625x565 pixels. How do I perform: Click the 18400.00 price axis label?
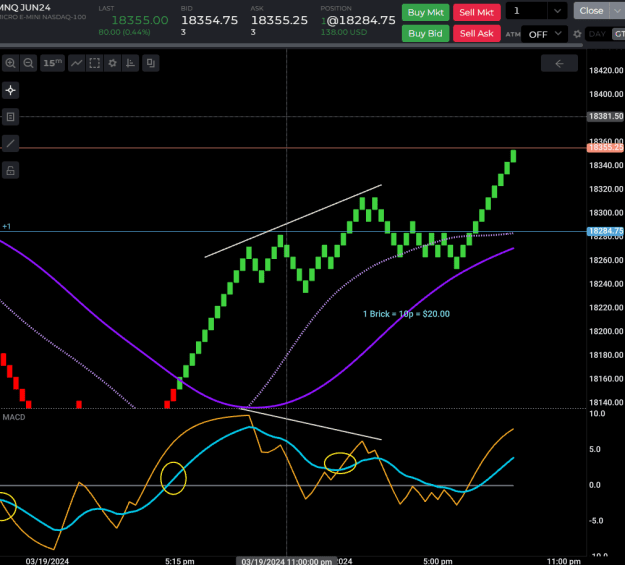click(606, 94)
